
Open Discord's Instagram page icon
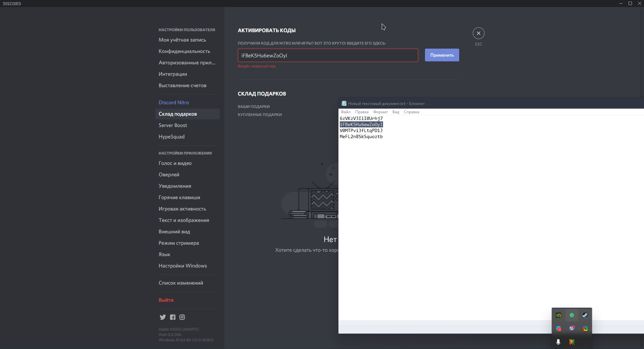tap(182, 317)
